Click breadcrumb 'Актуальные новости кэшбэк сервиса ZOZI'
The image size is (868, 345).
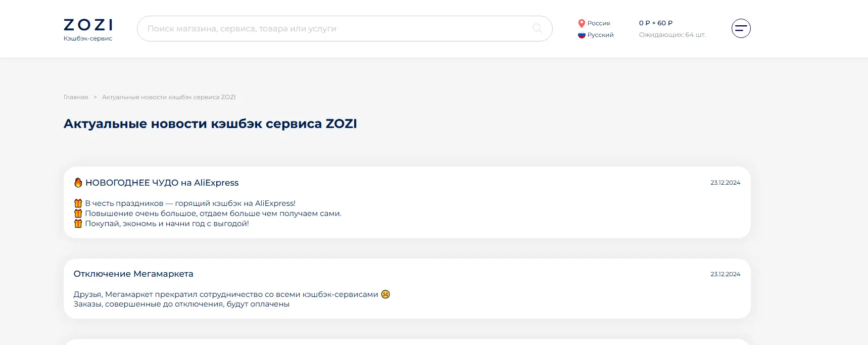[x=169, y=97]
